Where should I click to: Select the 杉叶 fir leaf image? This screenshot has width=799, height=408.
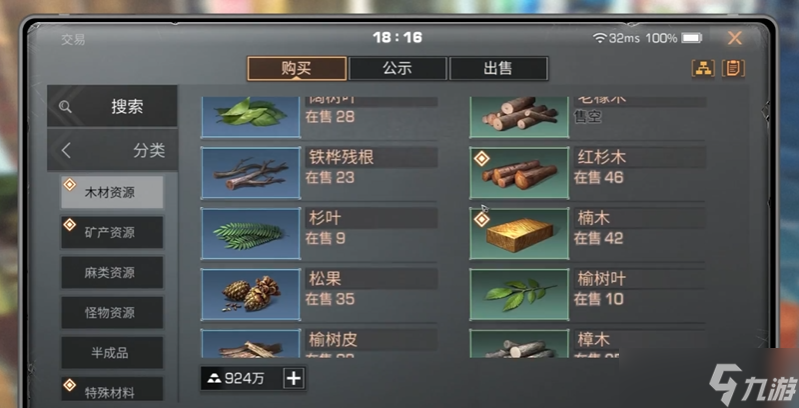pos(251,234)
